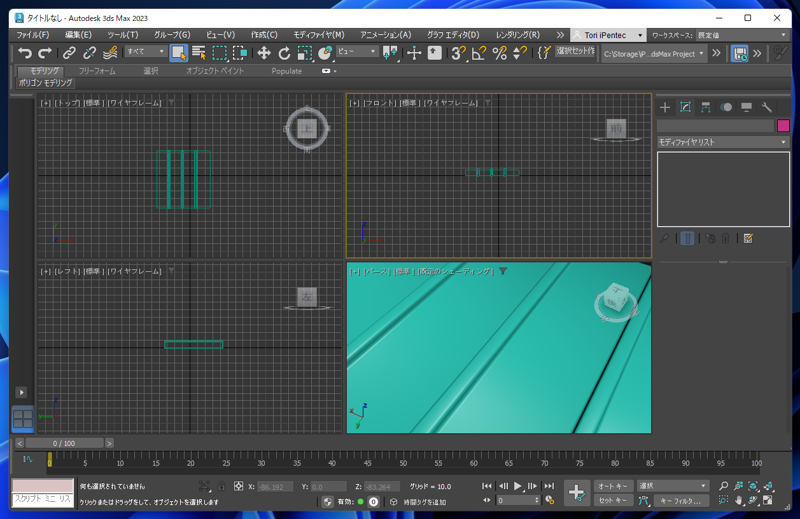Click the ポリゴン モデリング panel button
Image resolution: width=800 pixels, height=519 pixels.
click(x=45, y=83)
